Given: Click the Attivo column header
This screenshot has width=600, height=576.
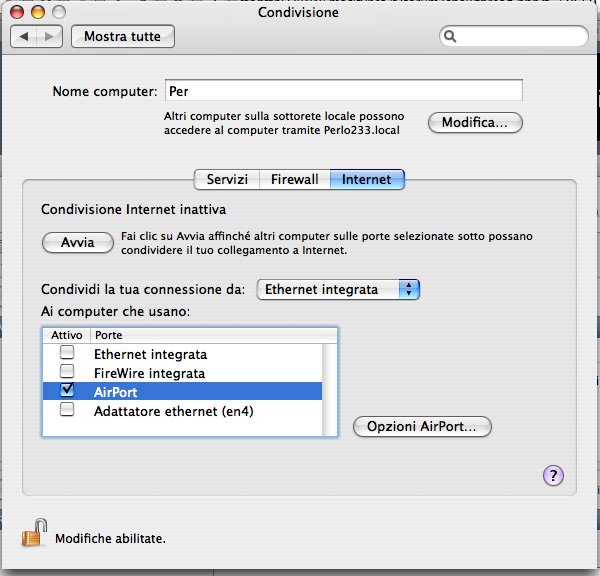Looking at the screenshot, I should (x=66, y=335).
